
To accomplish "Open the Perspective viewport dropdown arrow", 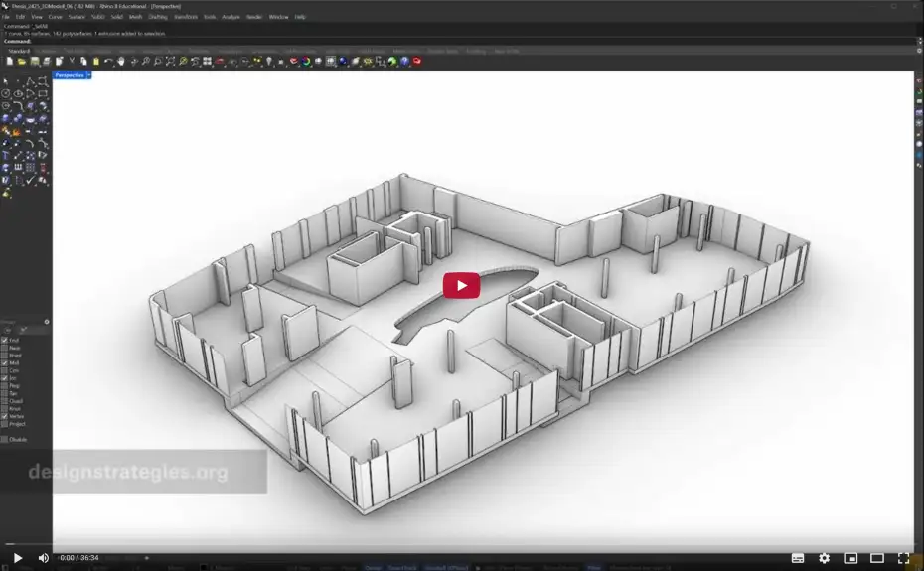I will pyautogui.click(x=89, y=75).
